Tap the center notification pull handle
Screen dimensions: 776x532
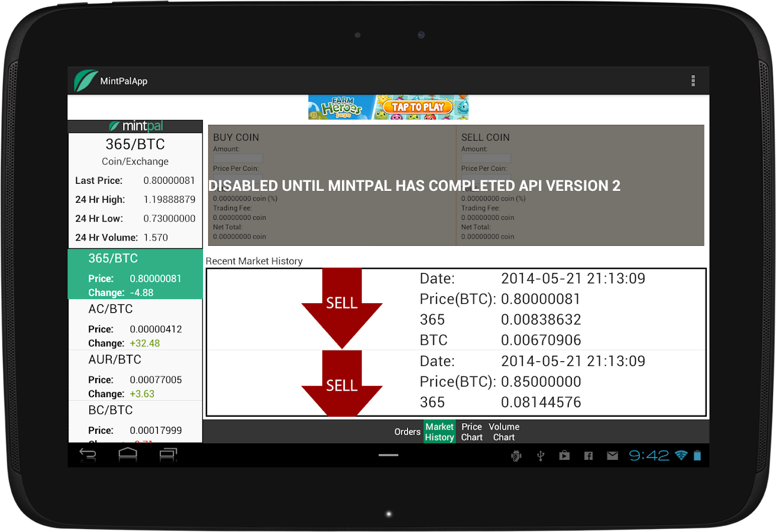[x=388, y=455]
